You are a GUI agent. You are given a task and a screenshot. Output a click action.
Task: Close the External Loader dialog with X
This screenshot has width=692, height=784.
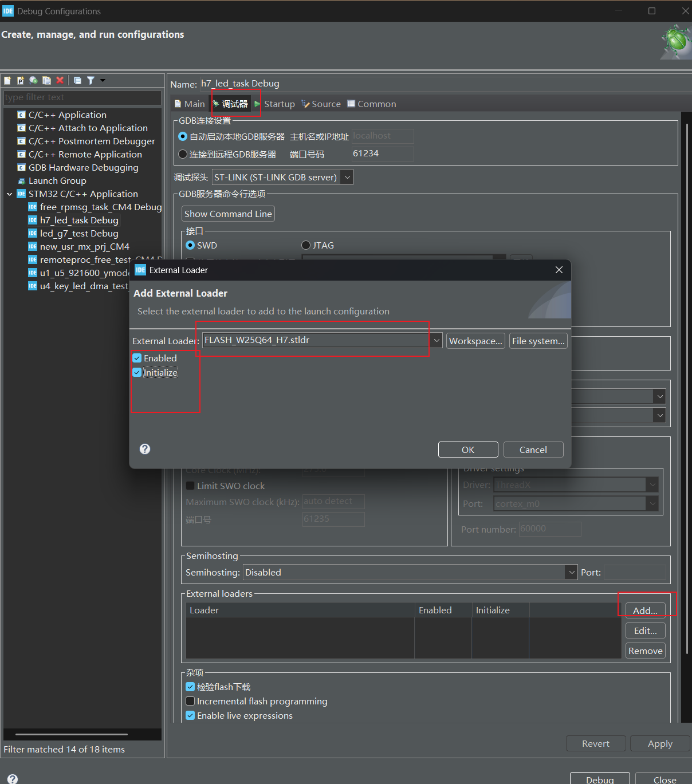559,270
